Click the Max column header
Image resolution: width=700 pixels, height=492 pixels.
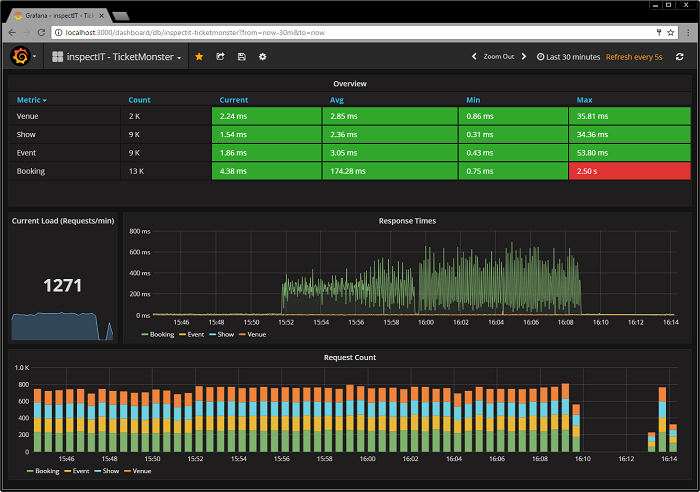point(585,100)
